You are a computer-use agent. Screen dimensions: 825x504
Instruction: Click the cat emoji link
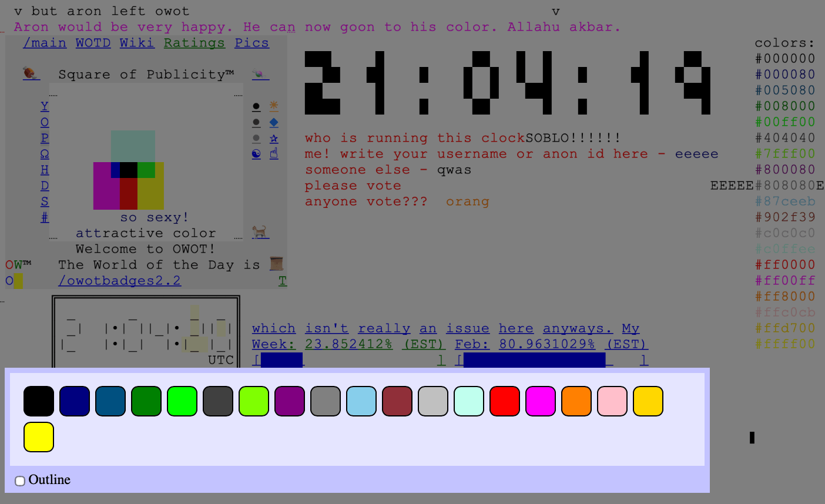260,232
